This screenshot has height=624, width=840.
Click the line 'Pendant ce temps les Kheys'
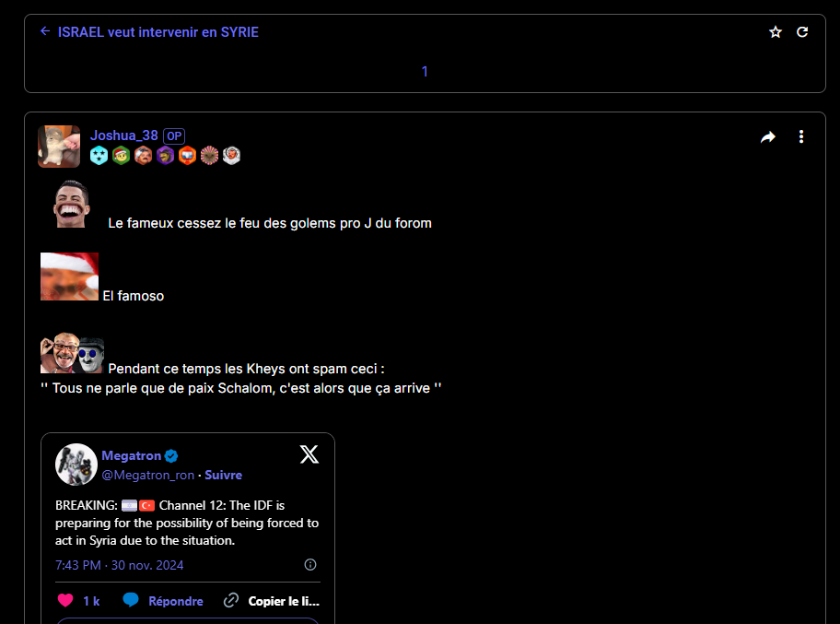tap(247, 369)
